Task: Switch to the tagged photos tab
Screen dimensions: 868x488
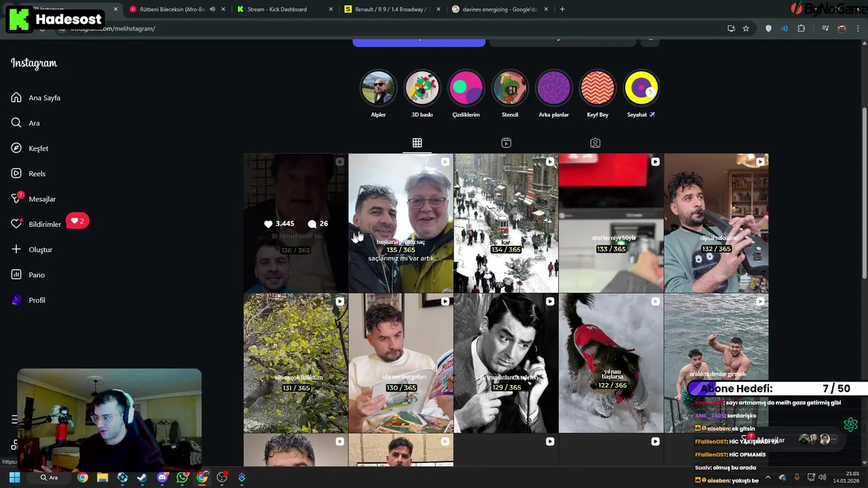Action: click(x=595, y=143)
